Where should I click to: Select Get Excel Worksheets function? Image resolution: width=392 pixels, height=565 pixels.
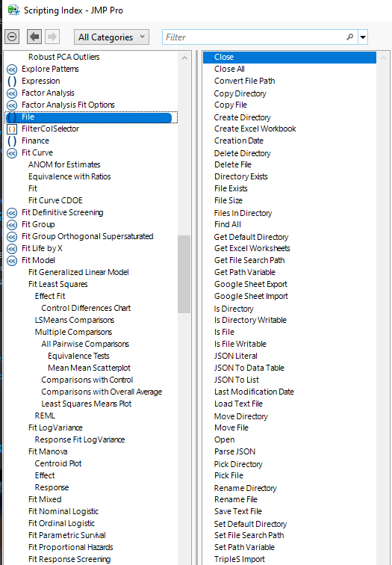point(252,248)
